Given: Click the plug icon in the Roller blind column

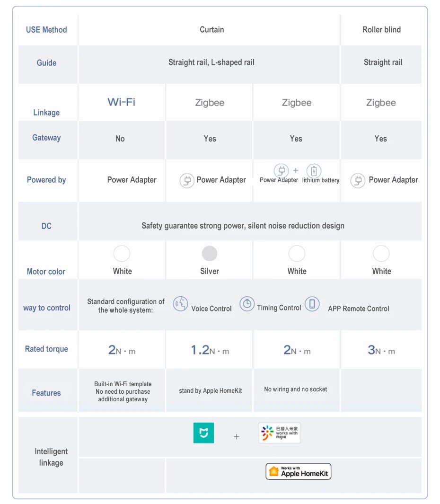Looking at the screenshot, I should [x=358, y=180].
